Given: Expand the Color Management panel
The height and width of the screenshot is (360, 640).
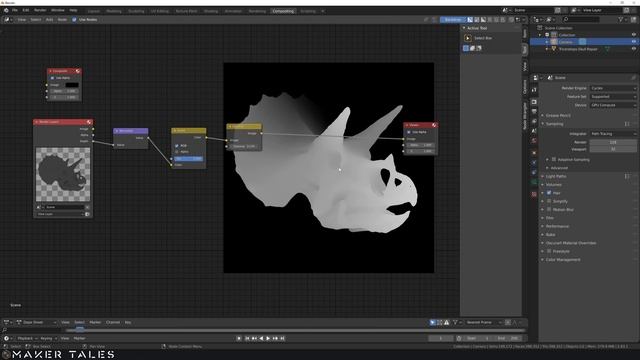Looking at the screenshot, I should pos(562,260).
